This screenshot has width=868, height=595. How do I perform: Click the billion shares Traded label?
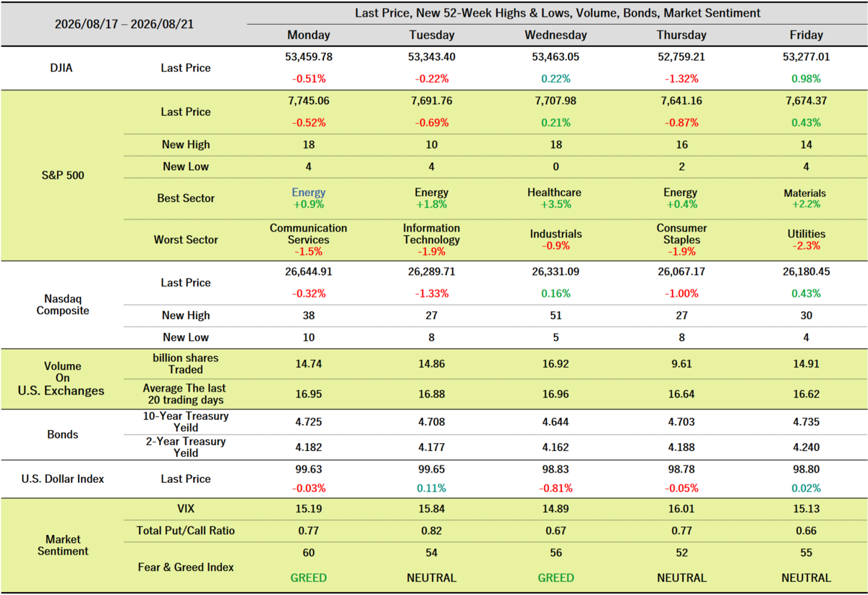(186, 364)
